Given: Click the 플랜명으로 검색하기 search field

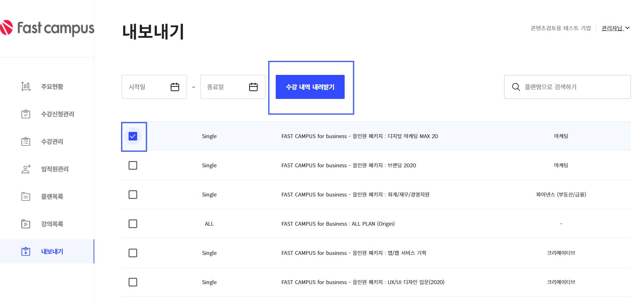Looking at the screenshot, I should click(568, 87).
